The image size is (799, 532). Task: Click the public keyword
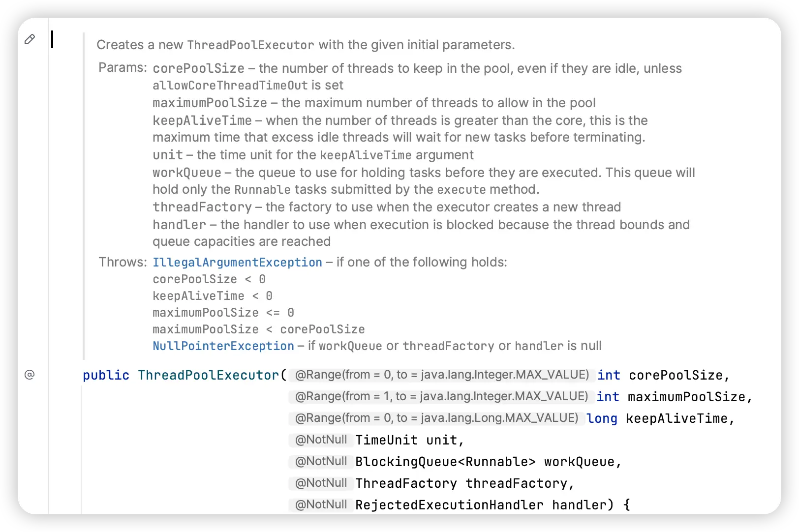(106, 375)
